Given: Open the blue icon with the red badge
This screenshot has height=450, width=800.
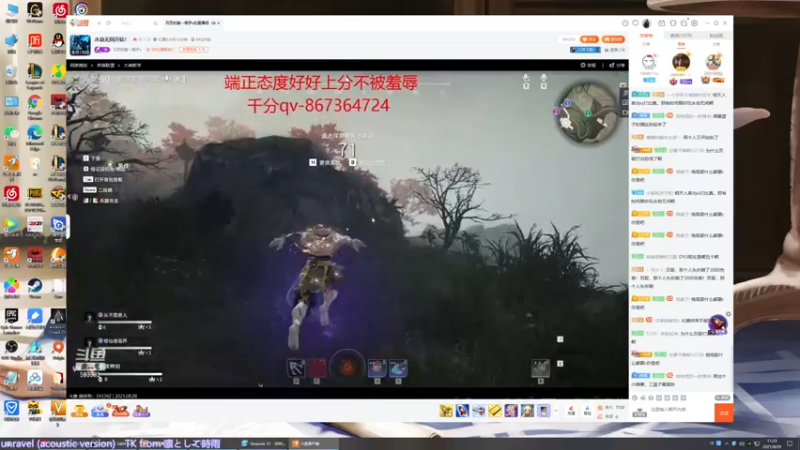Looking at the screenshot, I should [x=100, y=411].
